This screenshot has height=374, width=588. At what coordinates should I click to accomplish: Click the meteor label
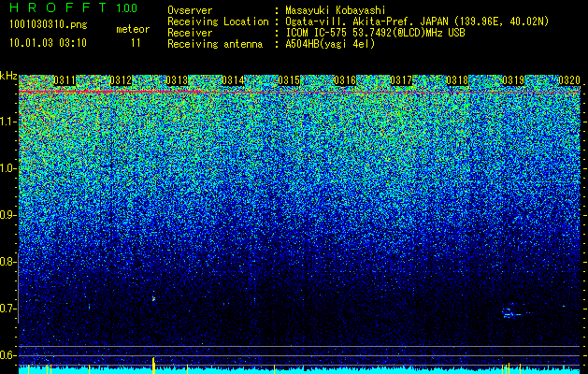coord(133,29)
